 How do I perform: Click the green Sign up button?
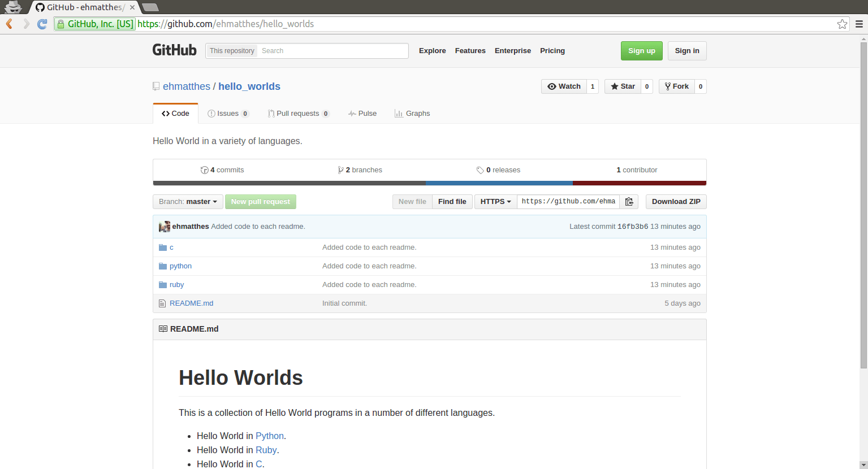pyautogui.click(x=641, y=51)
